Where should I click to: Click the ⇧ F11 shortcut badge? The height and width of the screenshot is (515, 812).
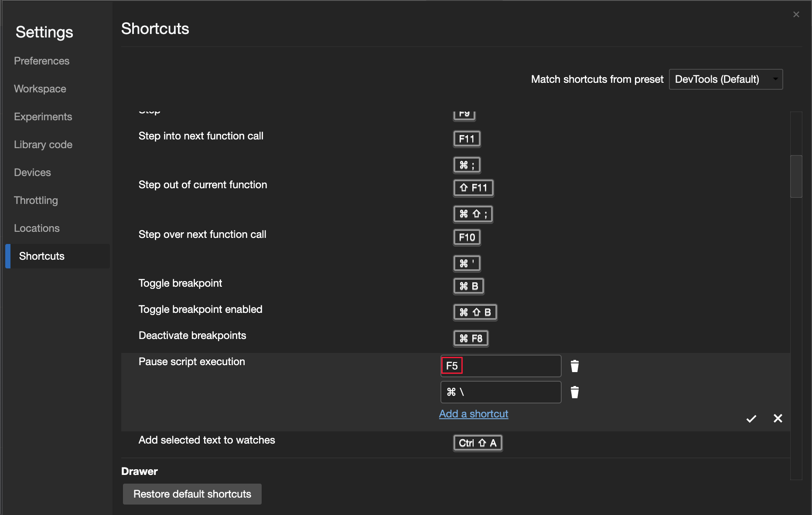tap(473, 188)
